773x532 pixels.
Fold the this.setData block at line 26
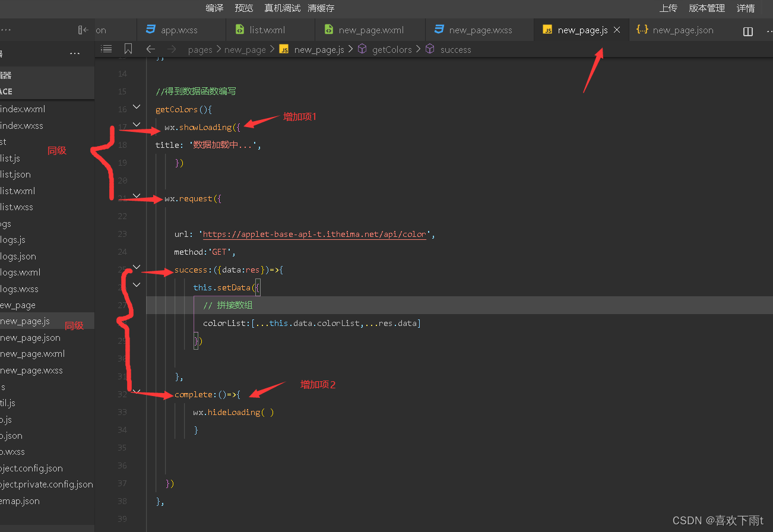tap(137, 285)
